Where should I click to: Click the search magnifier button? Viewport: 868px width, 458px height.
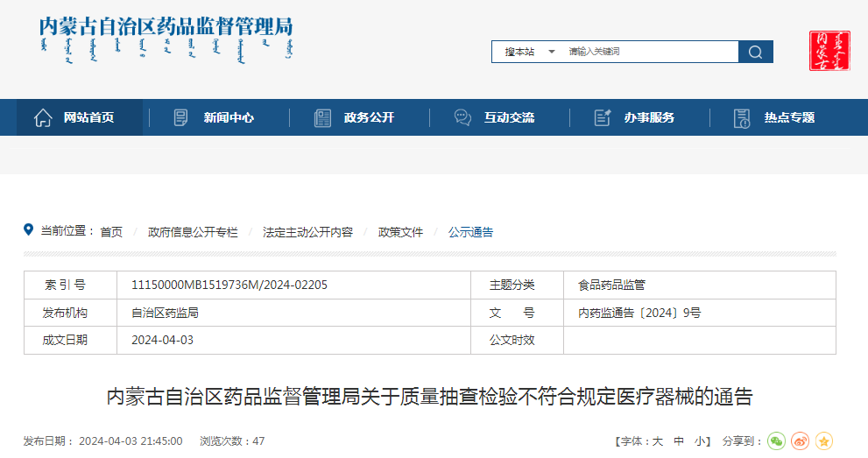[x=755, y=52]
